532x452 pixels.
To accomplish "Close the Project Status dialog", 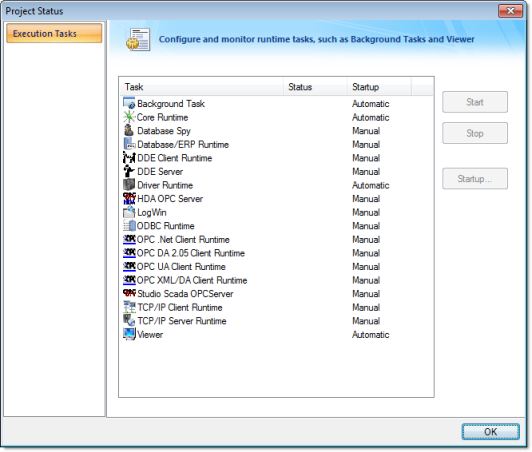I will click(x=510, y=11).
